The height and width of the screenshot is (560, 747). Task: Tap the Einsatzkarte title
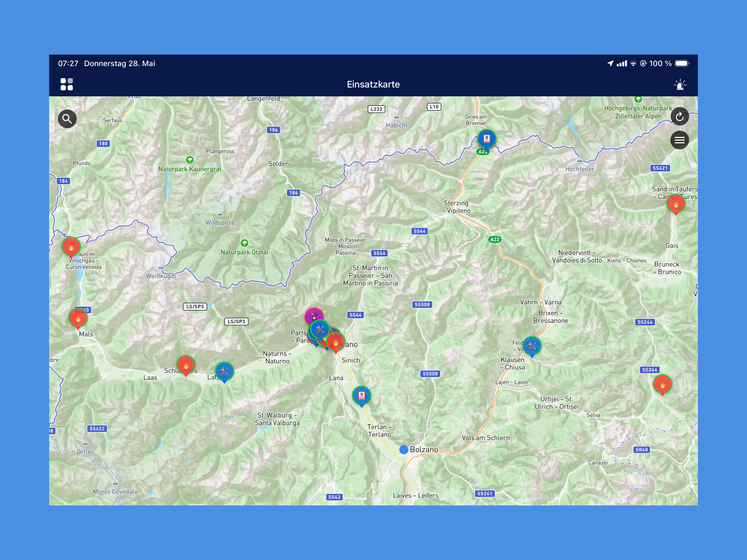(x=373, y=84)
